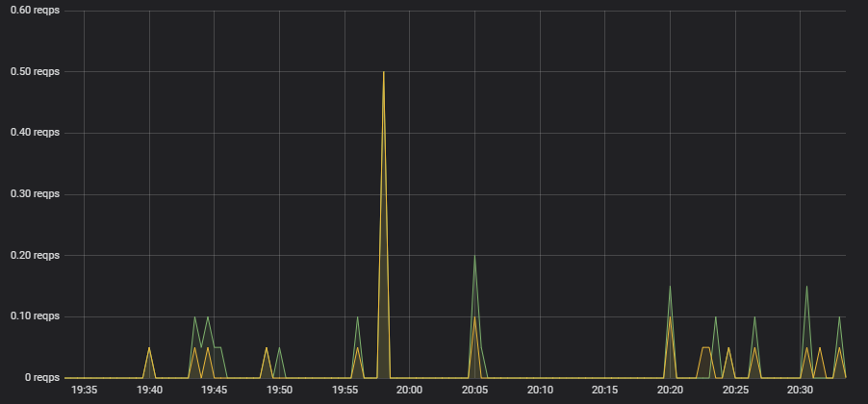Click the green peak at 19:50
The width and height of the screenshot is (868, 404).
280,348
